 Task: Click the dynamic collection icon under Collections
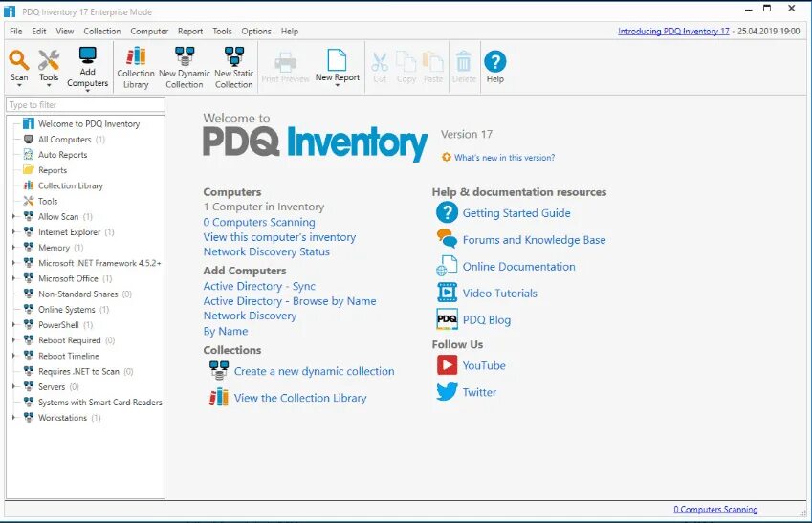click(219, 370)
